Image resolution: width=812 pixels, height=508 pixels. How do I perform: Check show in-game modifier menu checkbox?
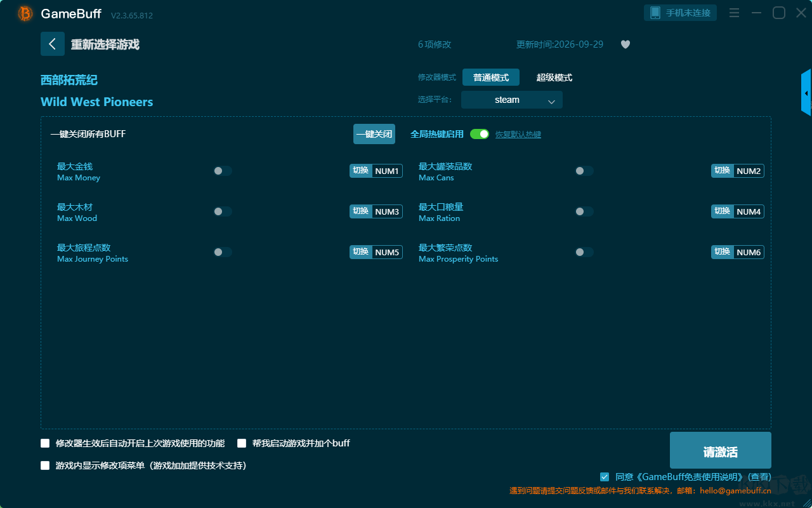[x=45, y=465]
